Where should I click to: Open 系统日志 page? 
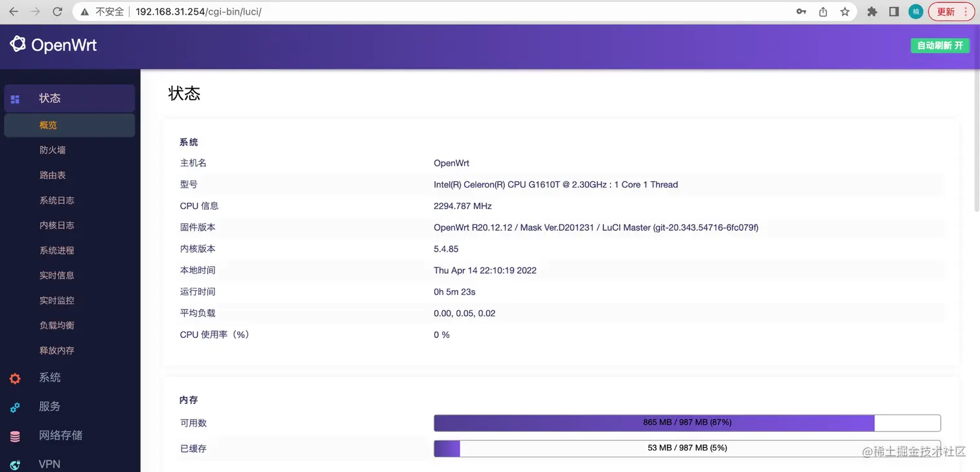click(x=57, y=201)
